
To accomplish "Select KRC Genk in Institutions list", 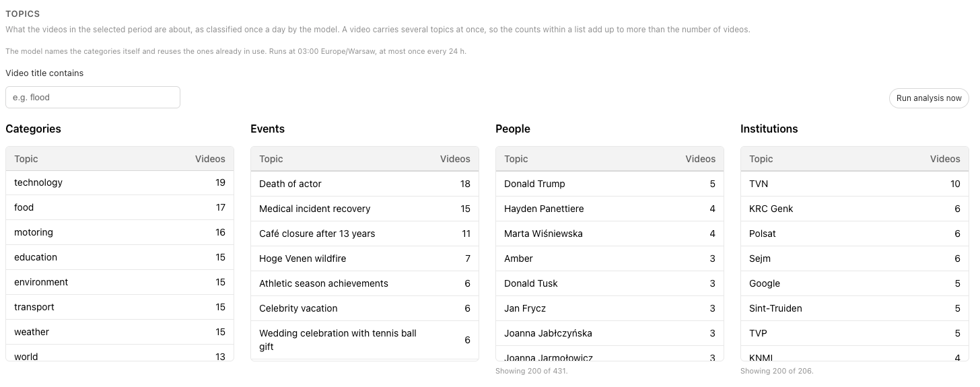I will tap(855, 209).
